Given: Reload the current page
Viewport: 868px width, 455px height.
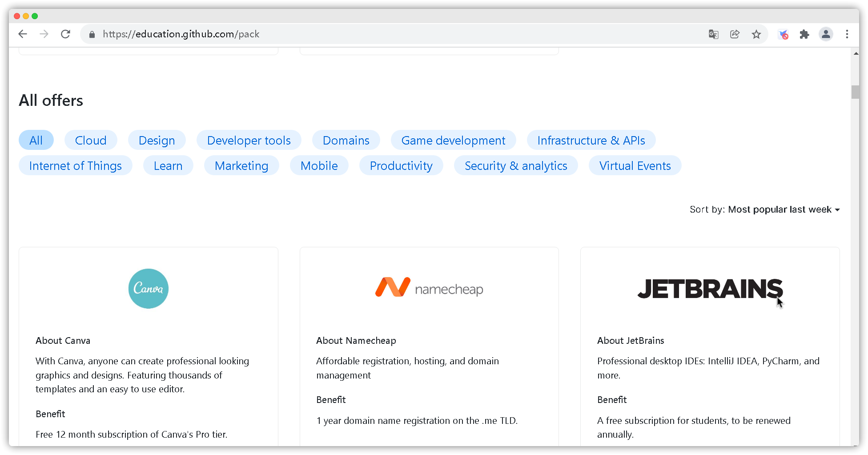Looking at the screenshot, I should tap(65, 34).
